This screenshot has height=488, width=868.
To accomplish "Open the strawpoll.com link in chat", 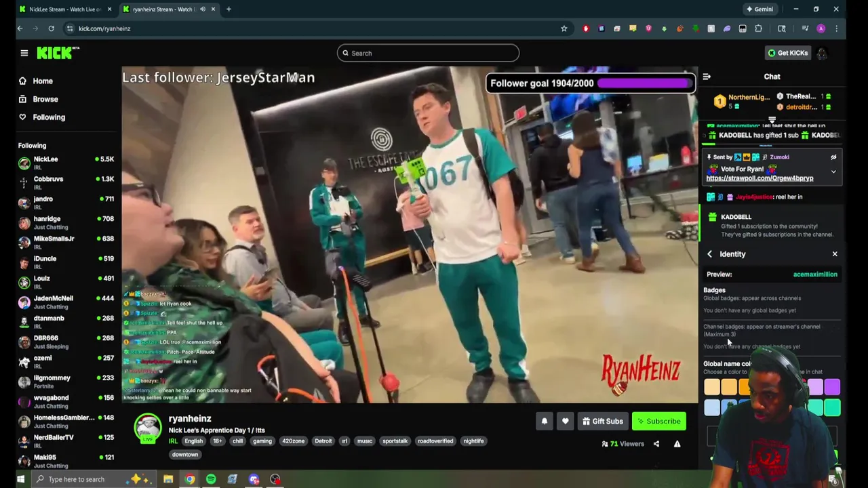I will (759, 178).
